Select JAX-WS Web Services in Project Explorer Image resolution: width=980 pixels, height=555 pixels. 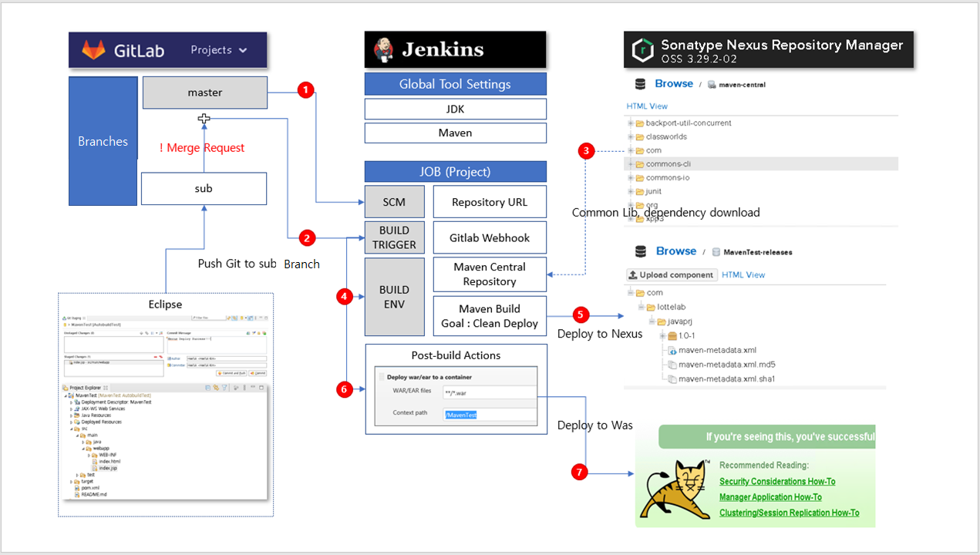[103, 409]
